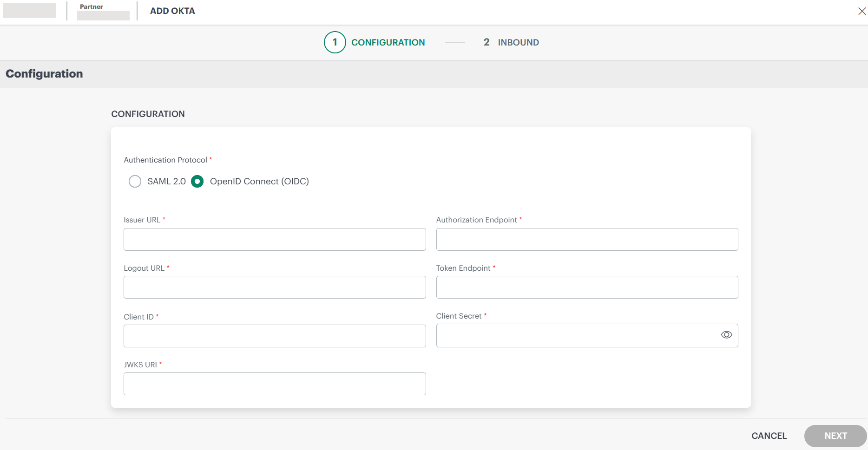868x450 pixels.
Task: Click inside the Client ID field
Action: [x=274, y=336]
